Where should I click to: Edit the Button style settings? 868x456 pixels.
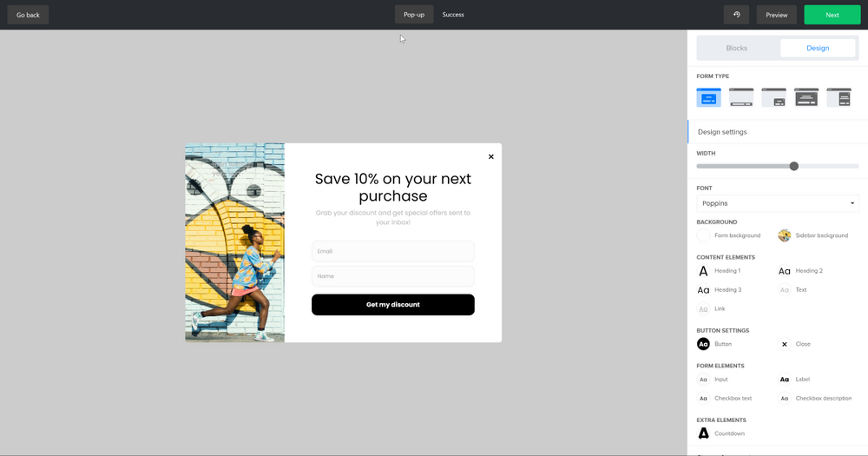[x=704, y=344]
